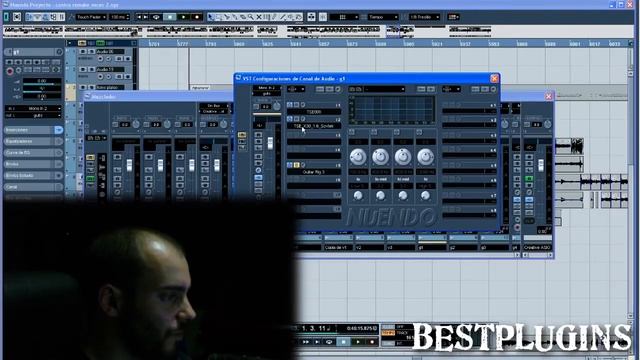Click Fast Forward in the transport panel
Screen dimensions: 640x360
click(x=306, y=342)
